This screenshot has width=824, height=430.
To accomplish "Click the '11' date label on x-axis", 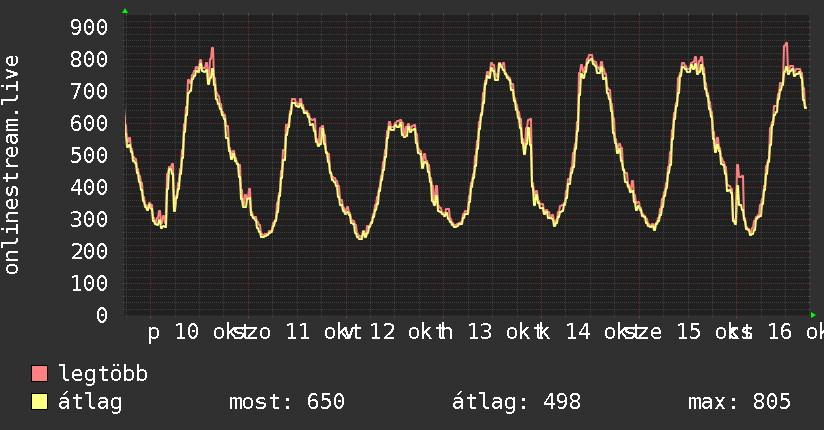I will [x=298, y=332].
